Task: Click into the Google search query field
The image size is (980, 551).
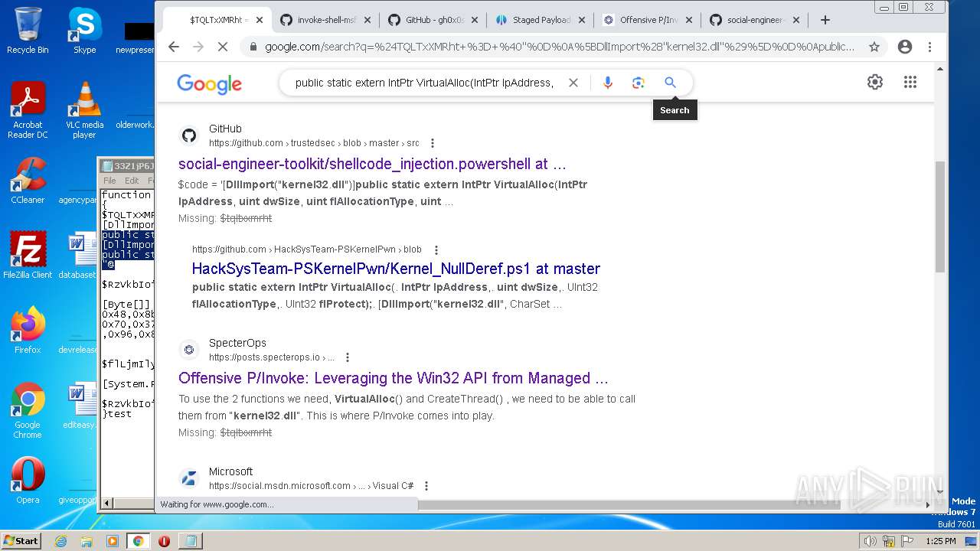Action: click(x=424, y=83)
